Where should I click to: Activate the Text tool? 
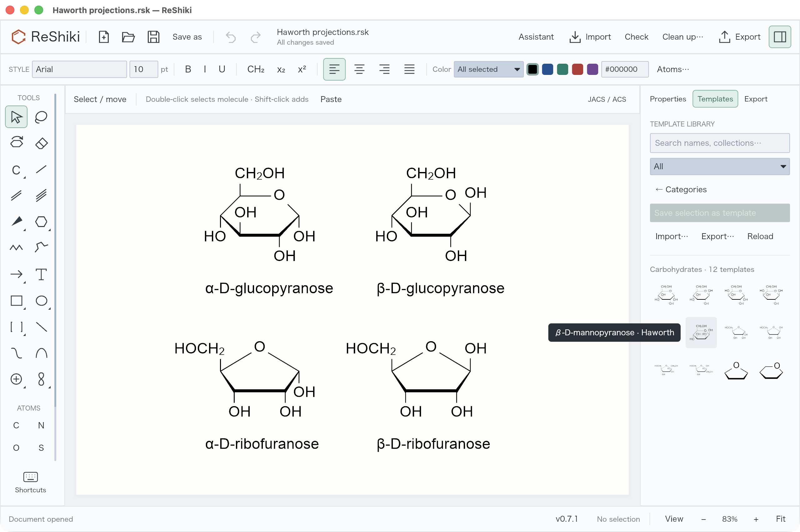(41, 274)
